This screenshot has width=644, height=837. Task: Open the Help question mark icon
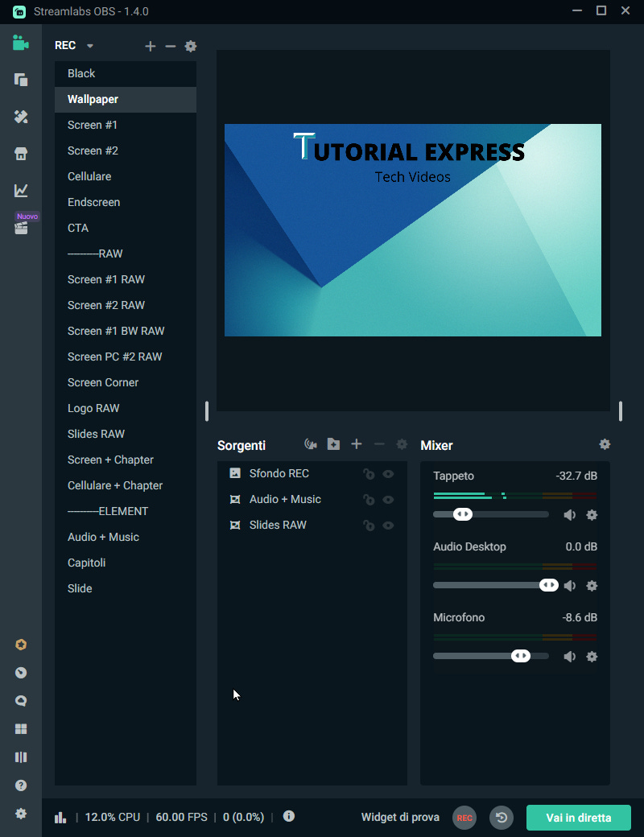coord(21,785)
